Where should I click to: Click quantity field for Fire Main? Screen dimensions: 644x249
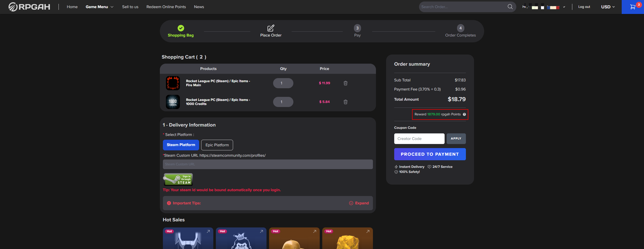[x=283, y=83]
